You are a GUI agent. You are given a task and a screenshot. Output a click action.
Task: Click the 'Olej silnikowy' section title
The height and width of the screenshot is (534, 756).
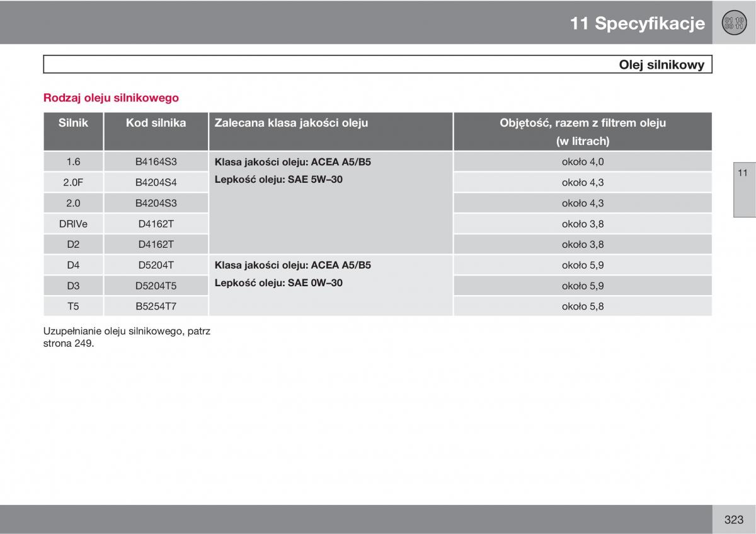(x=661, y=64)
